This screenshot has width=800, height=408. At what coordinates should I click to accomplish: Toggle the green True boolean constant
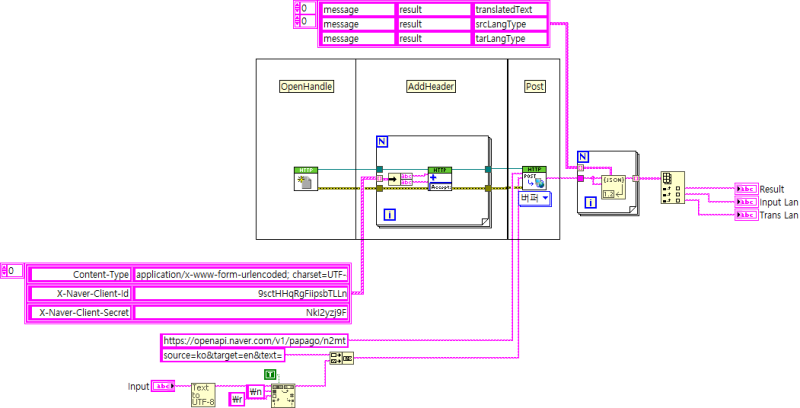pos(270,375)
